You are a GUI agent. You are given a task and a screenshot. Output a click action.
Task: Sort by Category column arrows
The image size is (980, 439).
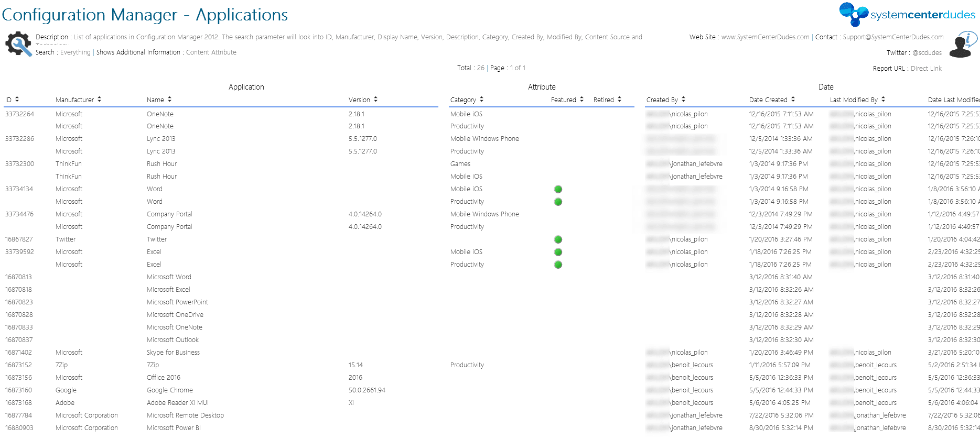click(481, 100)
